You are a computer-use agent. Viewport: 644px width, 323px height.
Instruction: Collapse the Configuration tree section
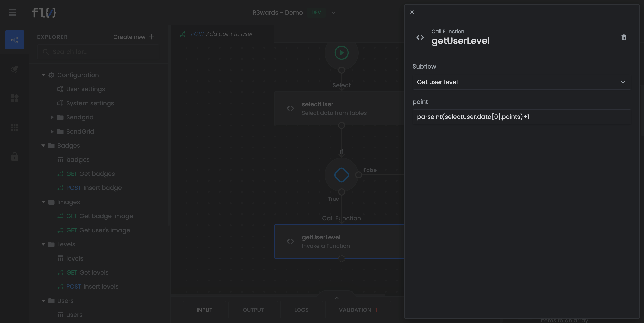(43, 75)
